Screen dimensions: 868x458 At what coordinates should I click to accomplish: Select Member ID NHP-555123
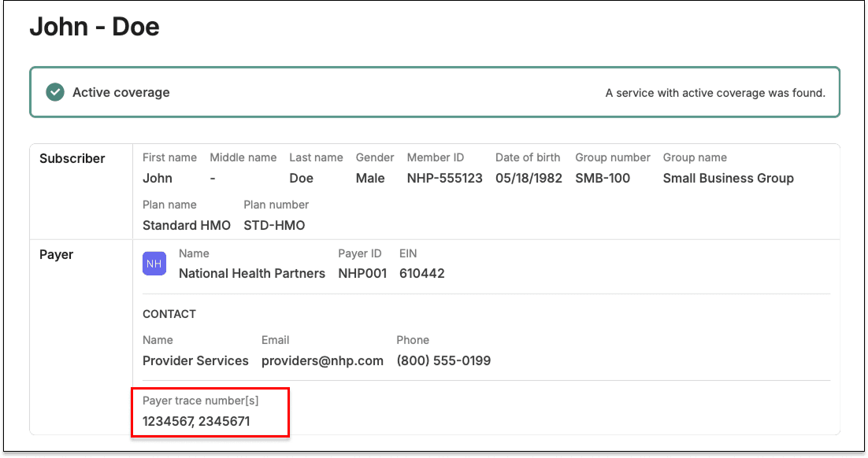(444, 178)
